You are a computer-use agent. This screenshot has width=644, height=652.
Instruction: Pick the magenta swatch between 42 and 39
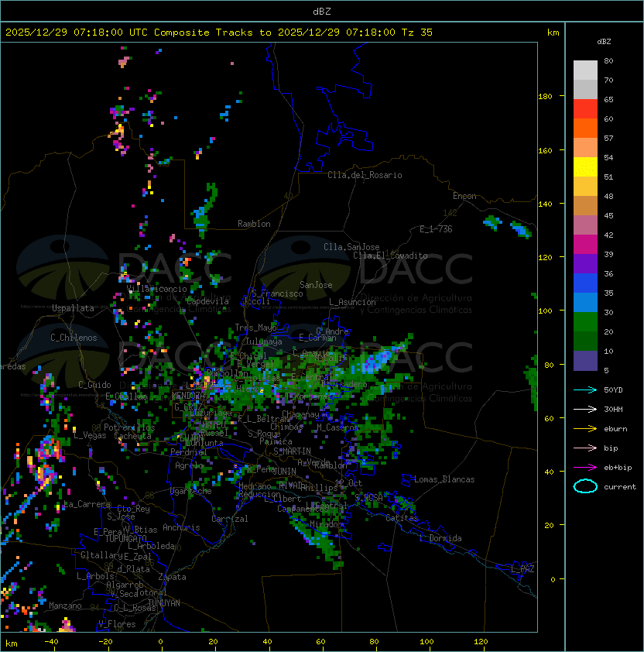coord(585,244)
